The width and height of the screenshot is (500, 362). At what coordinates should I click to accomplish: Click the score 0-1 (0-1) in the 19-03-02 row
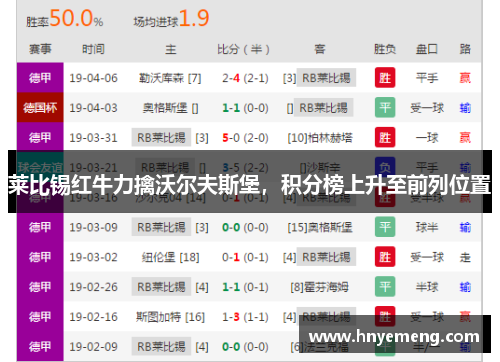coord(245,257)
